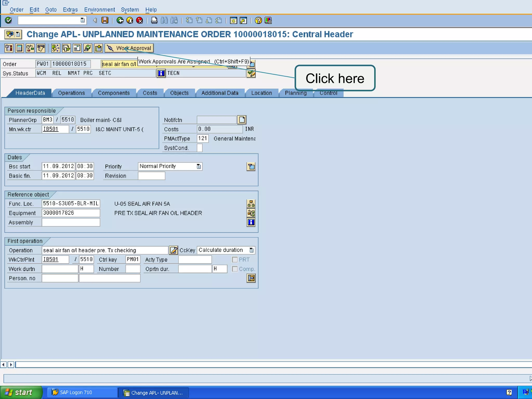The width and height of the screenshot is (532, 399).
Task: Open the Extras menu
Action: tap(70, 10)
